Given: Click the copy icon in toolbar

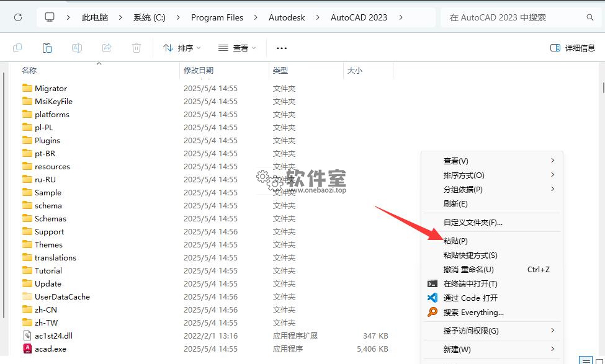Looking at the screenshot, I should coord(17,48).
